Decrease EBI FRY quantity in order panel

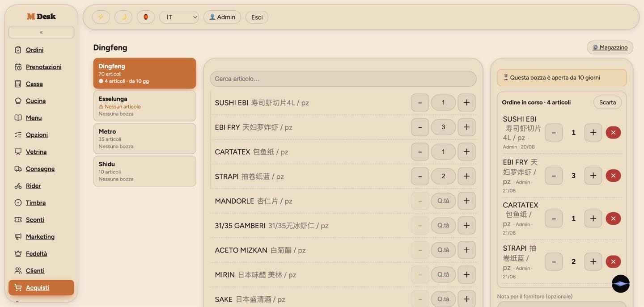click(x=554, y=176)
